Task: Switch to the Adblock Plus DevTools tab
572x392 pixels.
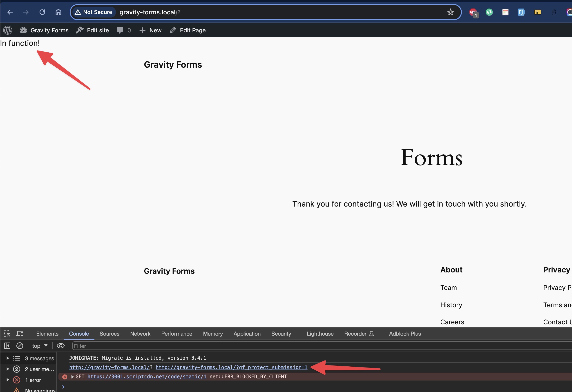Action: [x=405, y=334]
